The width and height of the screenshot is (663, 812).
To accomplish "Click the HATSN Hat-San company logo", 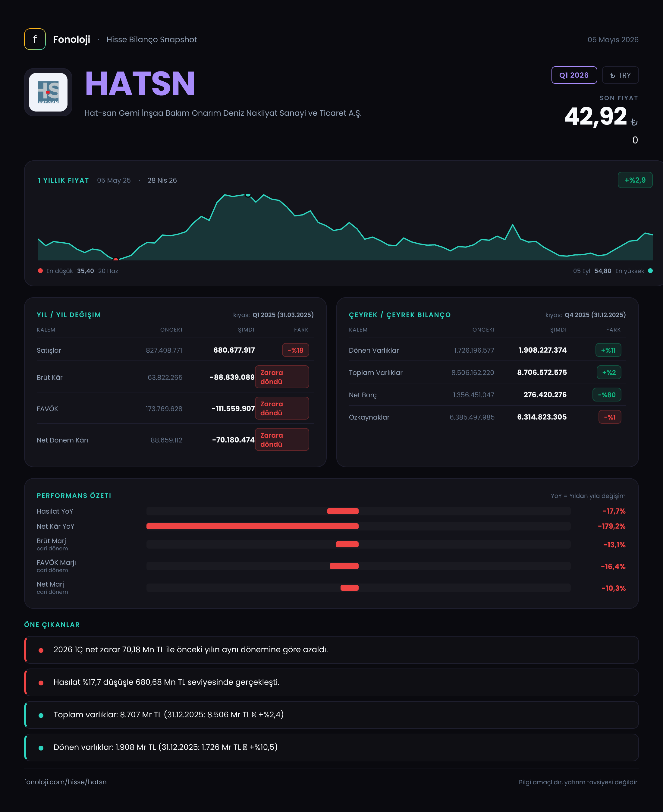I will tap(48, 92).
